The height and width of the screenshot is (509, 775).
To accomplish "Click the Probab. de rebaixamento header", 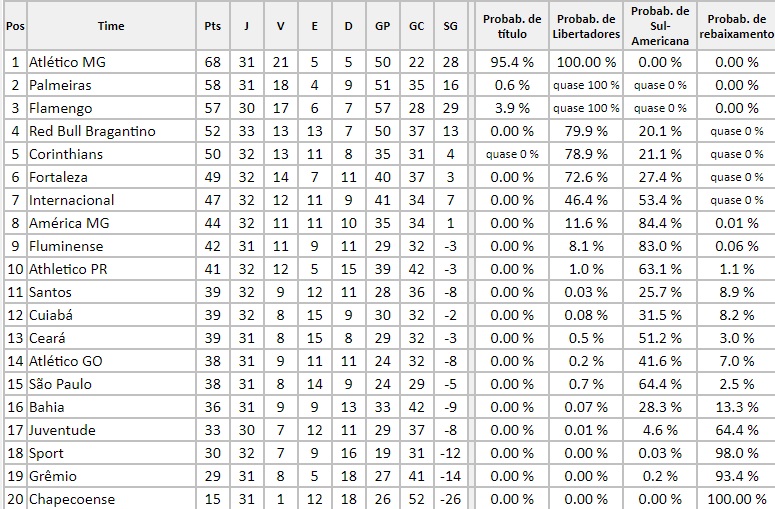I will pos(737,26).
